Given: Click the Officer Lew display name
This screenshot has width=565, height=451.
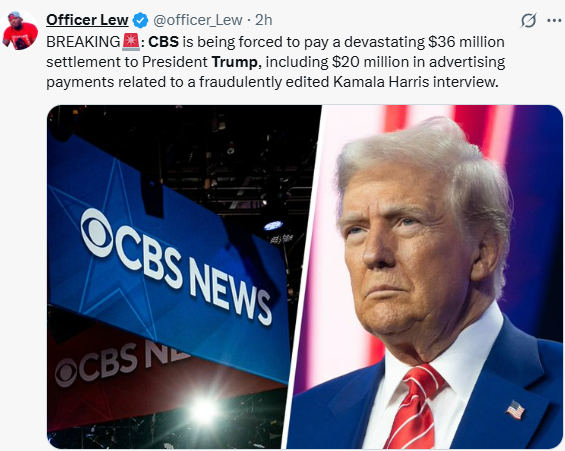Looking at the screenshot, I should pyautogui.click(x=87, y=20).
